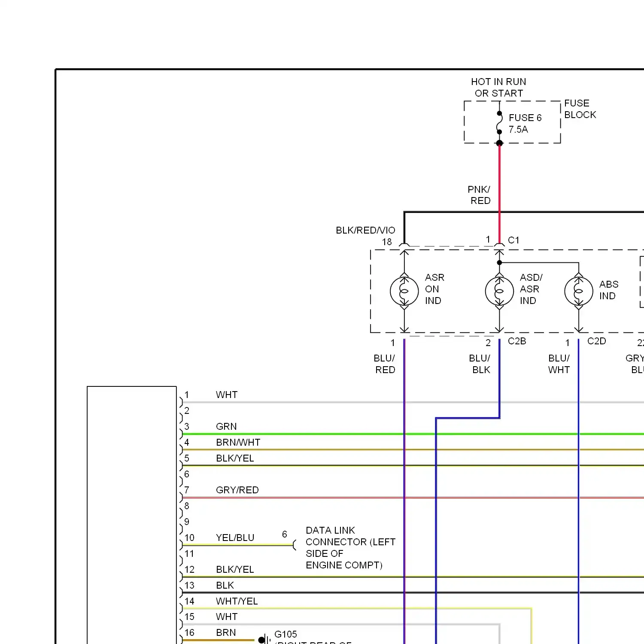
Task: Click the 'G105' ground label
Action: 286,635
